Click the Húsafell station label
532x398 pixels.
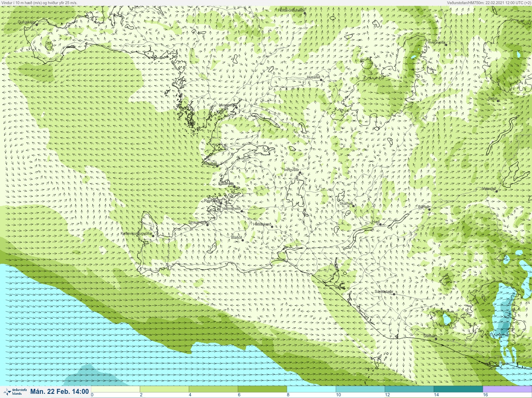[313, 77]
